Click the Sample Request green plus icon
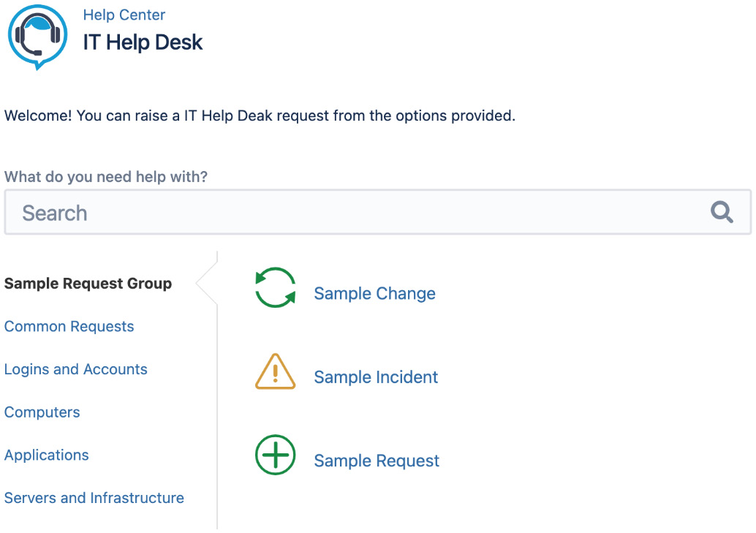 click(275, 455)
